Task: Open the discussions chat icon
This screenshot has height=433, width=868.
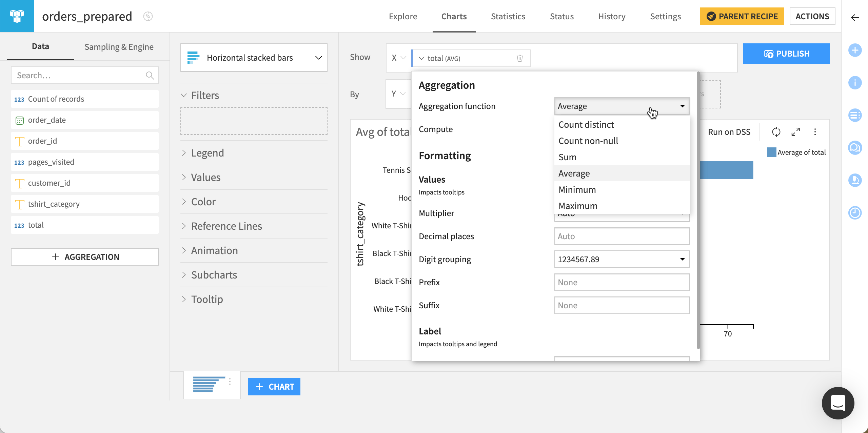Action: [x=855, y=148]
